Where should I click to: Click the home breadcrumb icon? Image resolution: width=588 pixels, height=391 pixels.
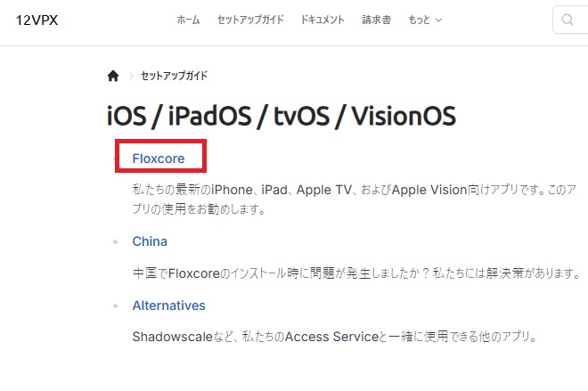(x=113, y=76)
